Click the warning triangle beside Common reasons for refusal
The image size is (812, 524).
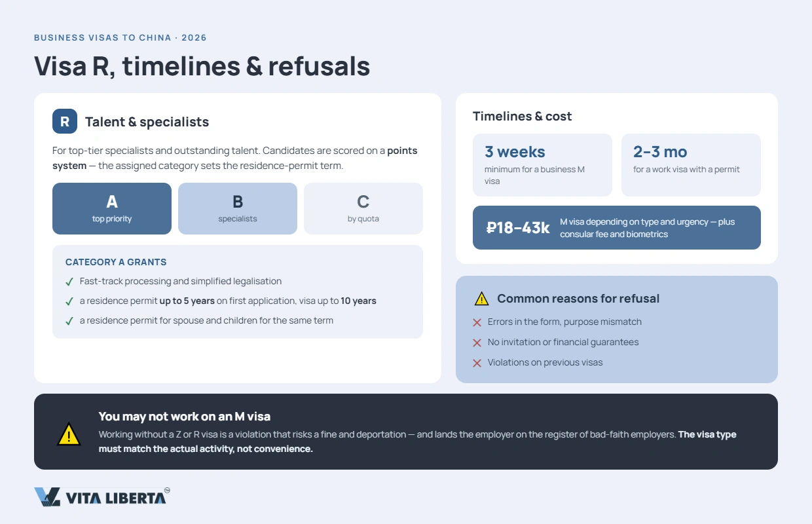[x=481, y=299]
